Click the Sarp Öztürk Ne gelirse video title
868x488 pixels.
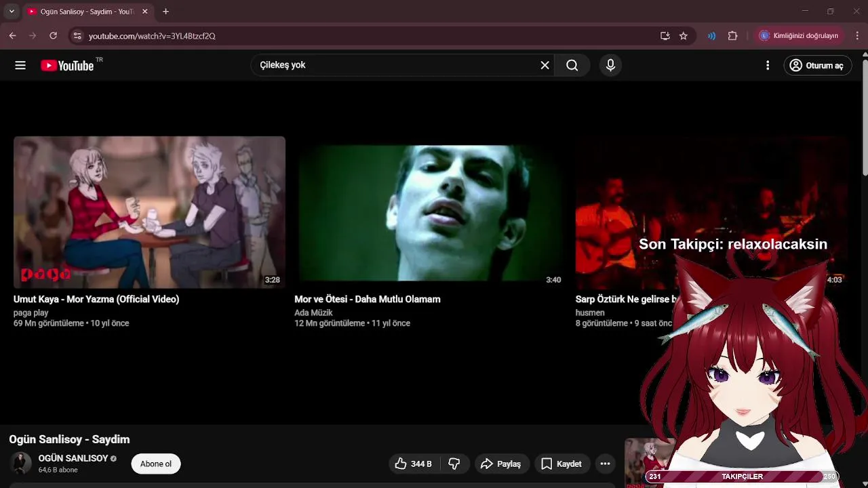tap(626, 299)
